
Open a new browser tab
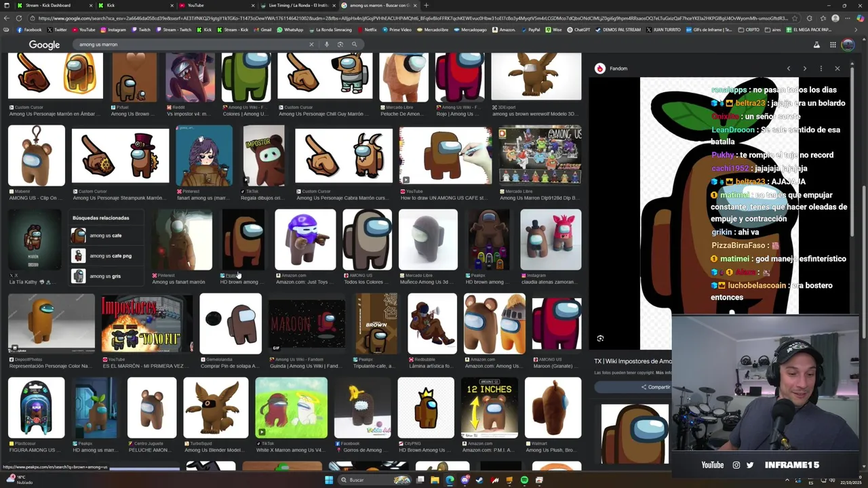[427, 5]
